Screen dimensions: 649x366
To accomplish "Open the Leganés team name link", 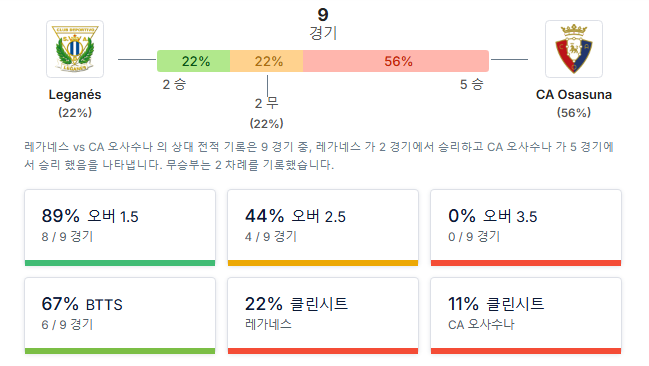I will [x=75, y=95].
